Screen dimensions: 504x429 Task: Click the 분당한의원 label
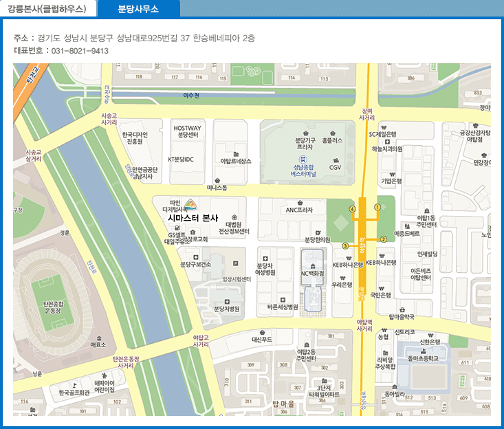click(318, 240)
